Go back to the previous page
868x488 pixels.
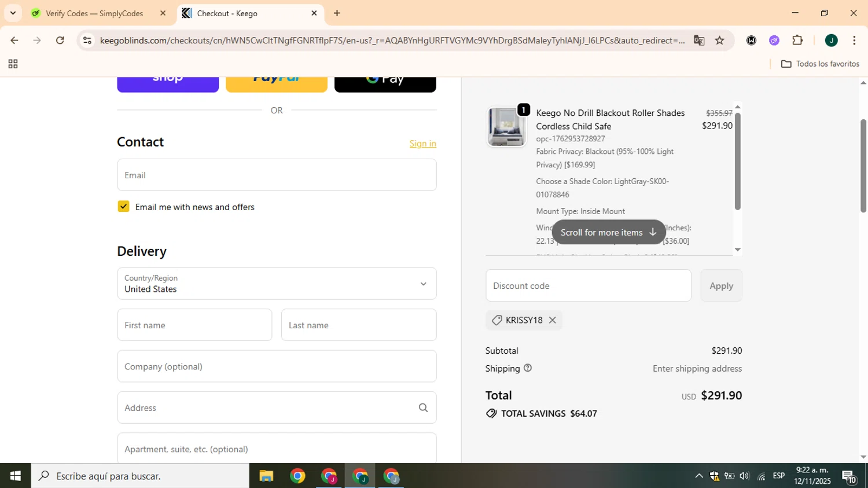pyautogui.click(x=14, y=40)
